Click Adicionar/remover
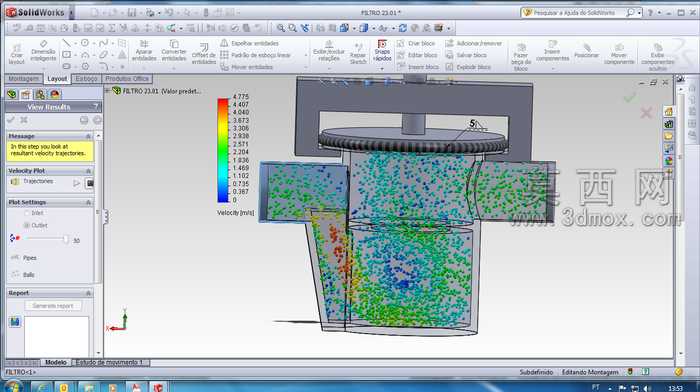The width and height of the screenshot is (700, 392). [474, 43]
